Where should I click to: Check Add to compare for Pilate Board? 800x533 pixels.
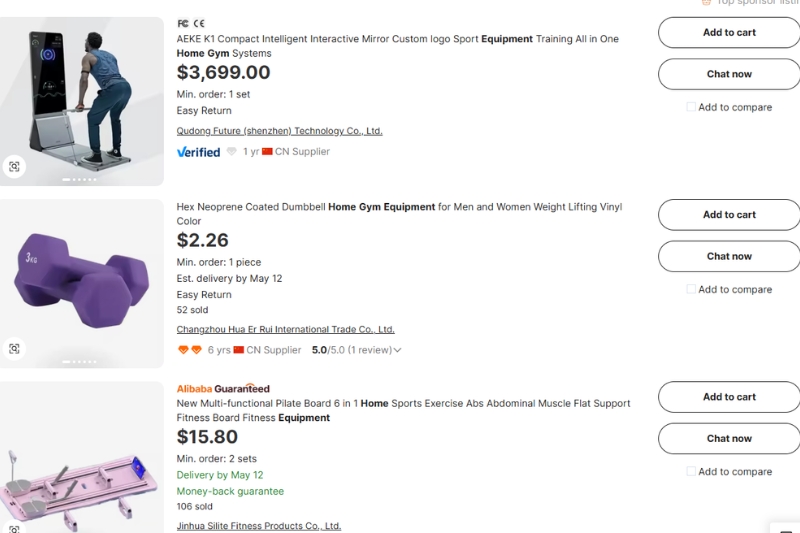(x=691, y=471)
